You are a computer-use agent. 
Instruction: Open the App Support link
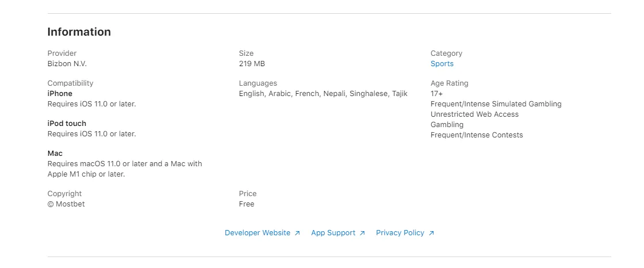tap(333, 233)
